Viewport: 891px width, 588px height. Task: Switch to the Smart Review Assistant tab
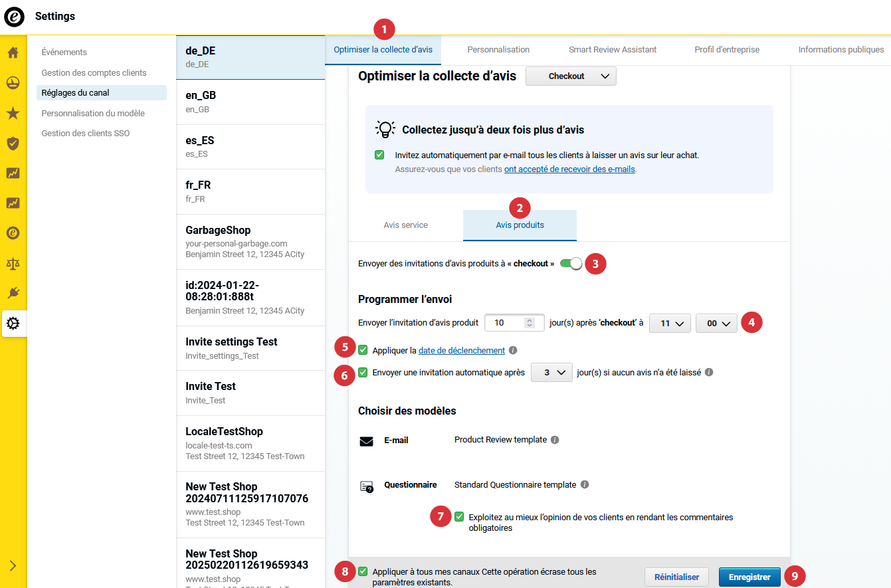(612, 50)
